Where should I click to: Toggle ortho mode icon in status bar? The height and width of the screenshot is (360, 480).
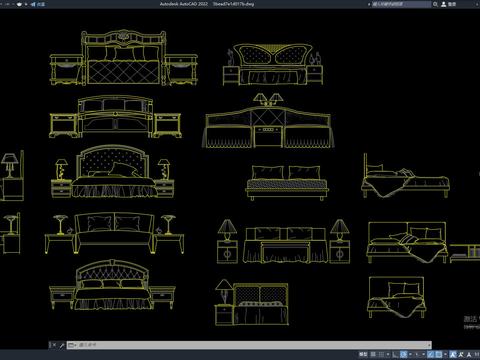[x=395, y=354]
